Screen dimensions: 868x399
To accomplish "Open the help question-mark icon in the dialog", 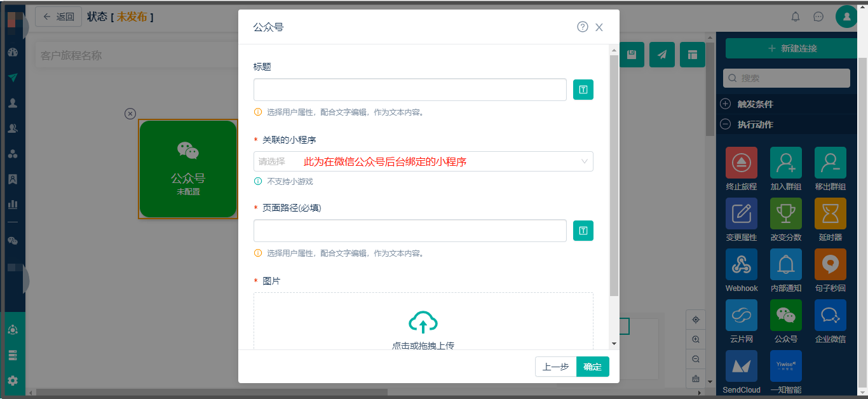I will click(583, 27).
